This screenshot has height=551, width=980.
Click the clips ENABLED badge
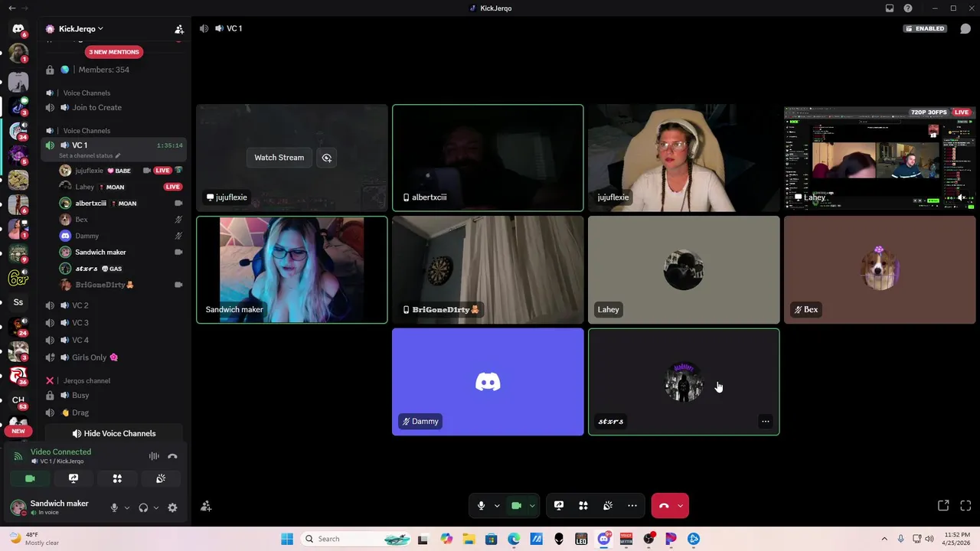pyautogui.click(x=925, y=28)
